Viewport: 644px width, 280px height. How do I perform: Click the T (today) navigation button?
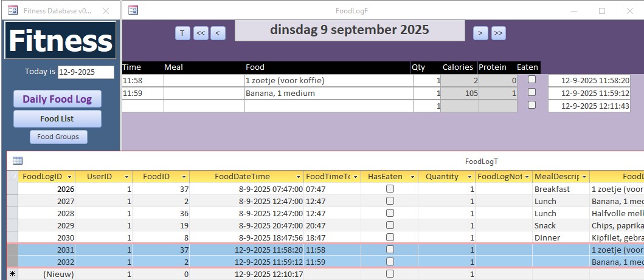coord(182,33)
